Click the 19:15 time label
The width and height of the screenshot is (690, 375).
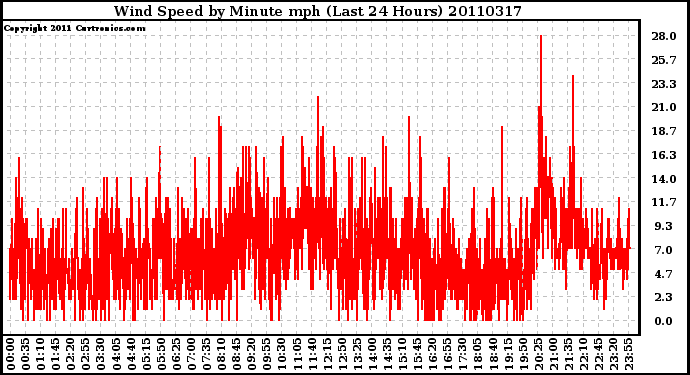(508, 354)
